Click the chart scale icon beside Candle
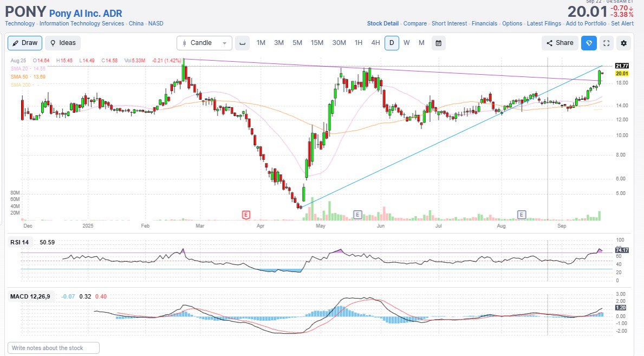The width and height of the screenshot is (644, 356). pos(242,43)
